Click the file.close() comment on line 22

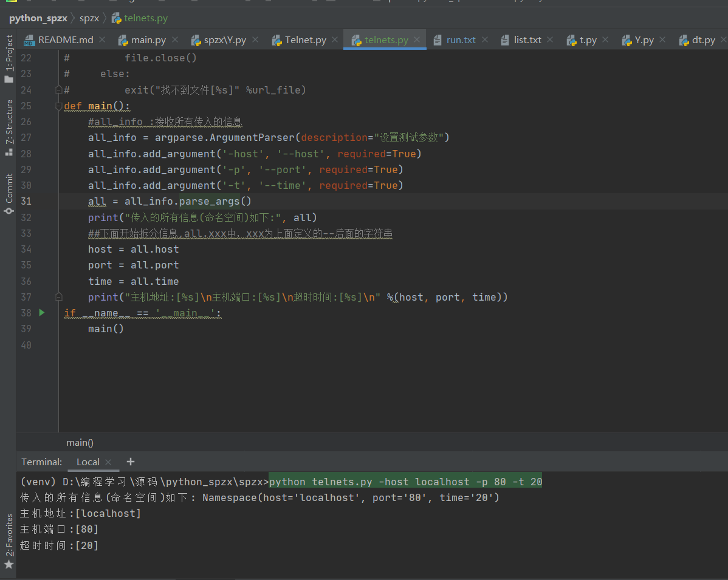coord(160,58)
